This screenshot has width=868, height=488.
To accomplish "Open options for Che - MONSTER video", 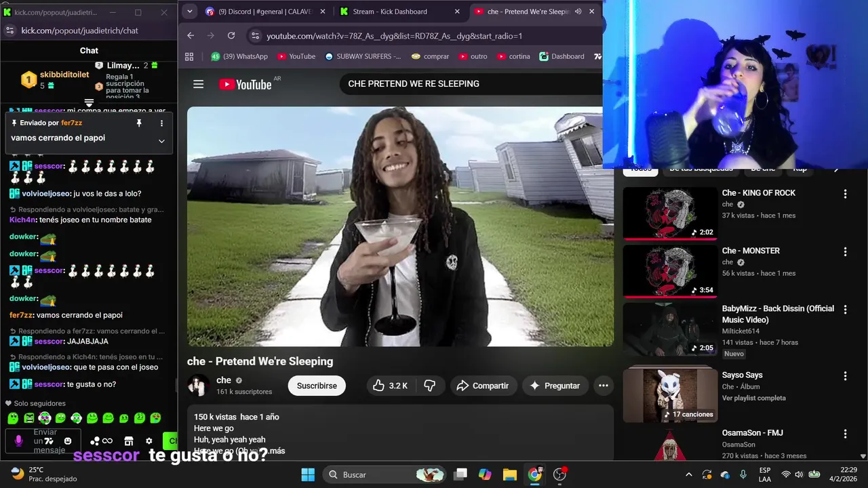I will tap(845, 251).
